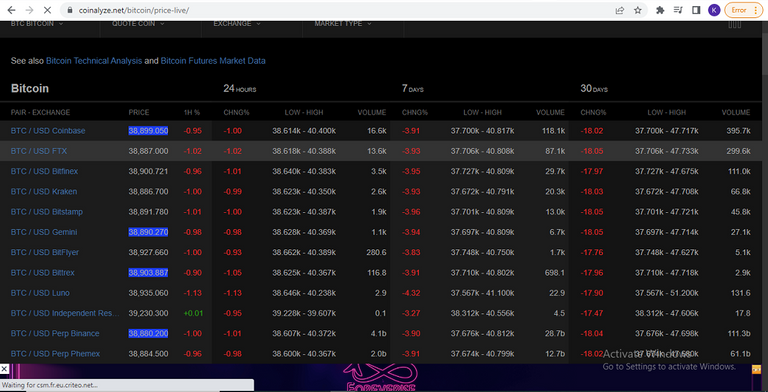Click the bottom advertisement banner
This screenshot has width=768, height=392.
(x=380, y=378)
